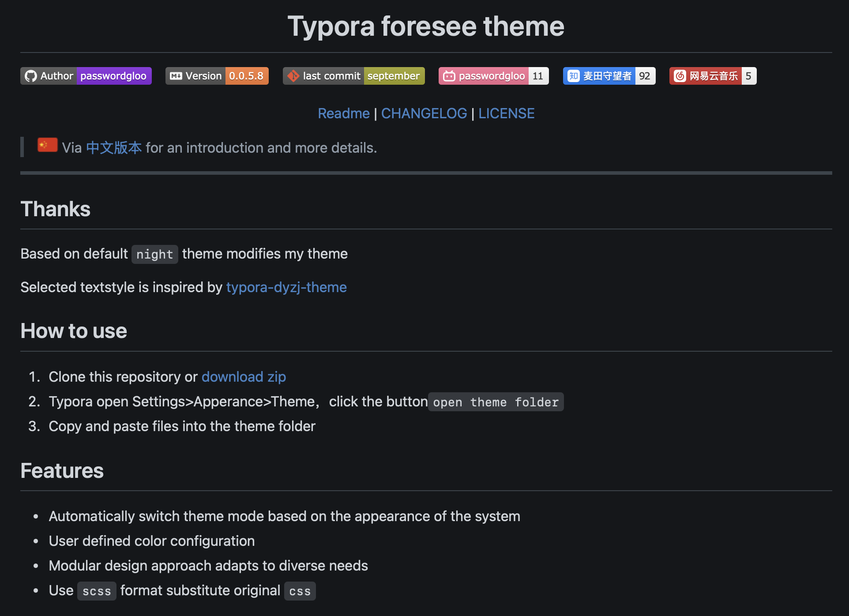This screenshot has height=616, width=849.
Task: Click the Zhihu icon in the blue badge
Action: coord(573,76)
